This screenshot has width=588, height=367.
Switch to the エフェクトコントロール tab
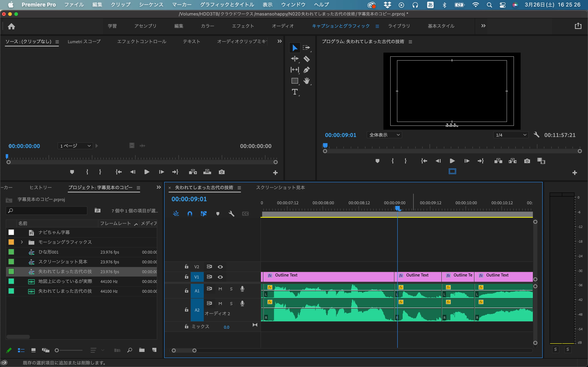(142, 42)
